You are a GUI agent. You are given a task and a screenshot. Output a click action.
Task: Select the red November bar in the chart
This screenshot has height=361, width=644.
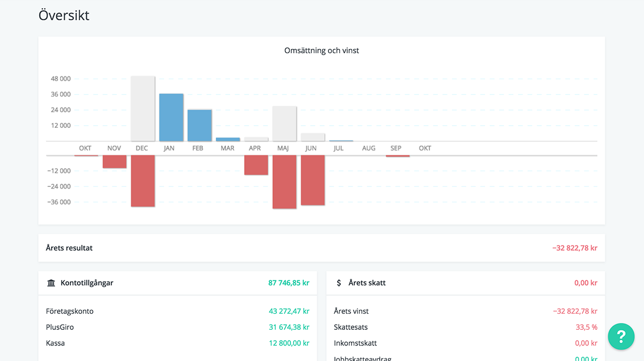point(114,162)
